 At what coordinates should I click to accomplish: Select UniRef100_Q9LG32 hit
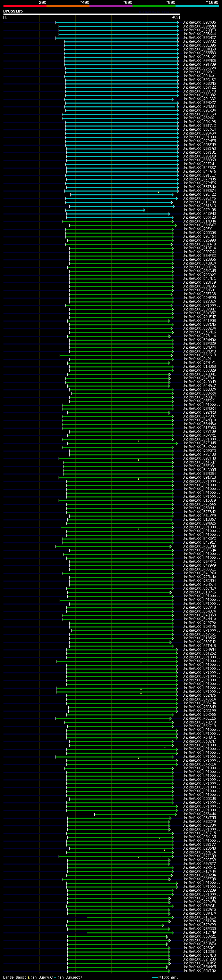click(x=199, y=99)
